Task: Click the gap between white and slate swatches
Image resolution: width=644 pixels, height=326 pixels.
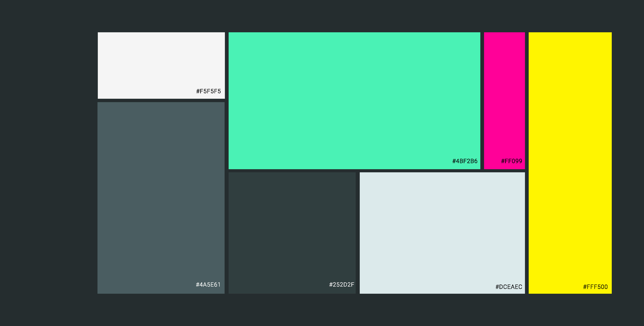Action: (x=161, y=100)
